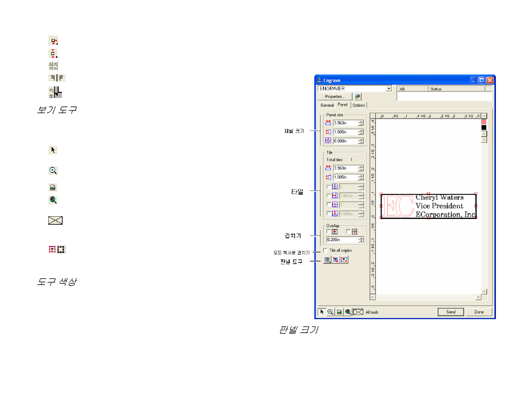Click the down arrow below the black color swatch
The width and height of the screenshot is (532, 411).
pyautogui.click(x=484, y=134)
